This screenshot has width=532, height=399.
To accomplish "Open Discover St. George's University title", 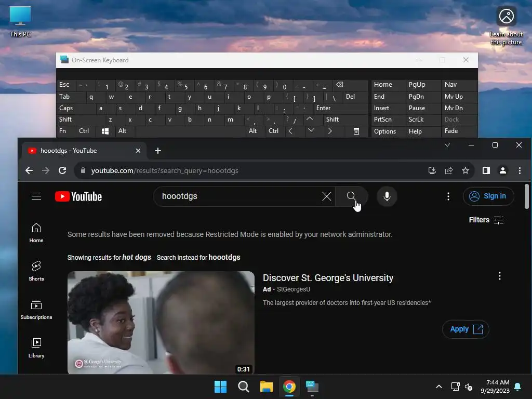I will click(328, 278).
